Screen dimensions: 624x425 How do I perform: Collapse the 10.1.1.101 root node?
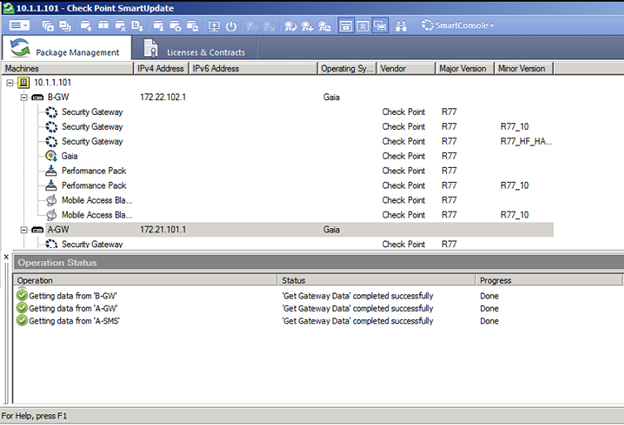pos(10,83)
